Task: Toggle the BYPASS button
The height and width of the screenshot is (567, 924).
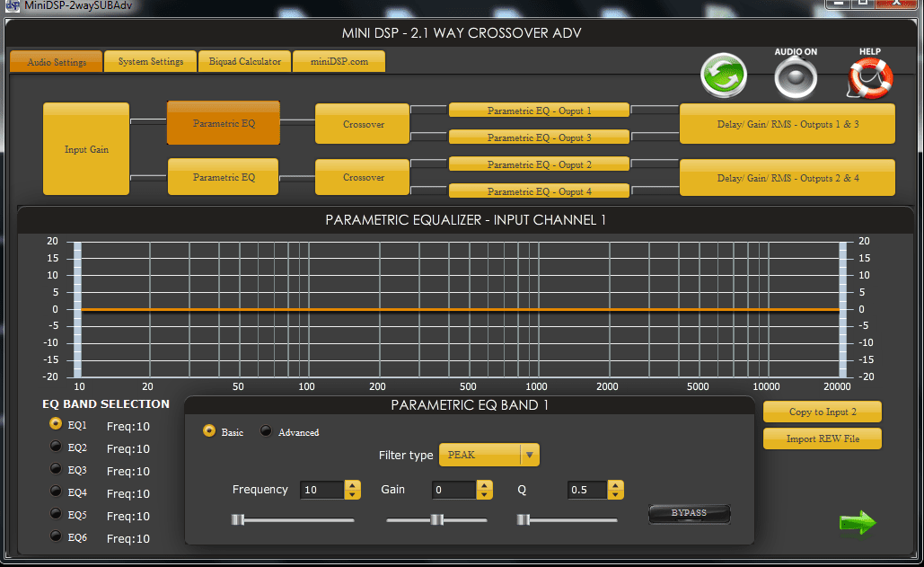Action: coord(689,513)
